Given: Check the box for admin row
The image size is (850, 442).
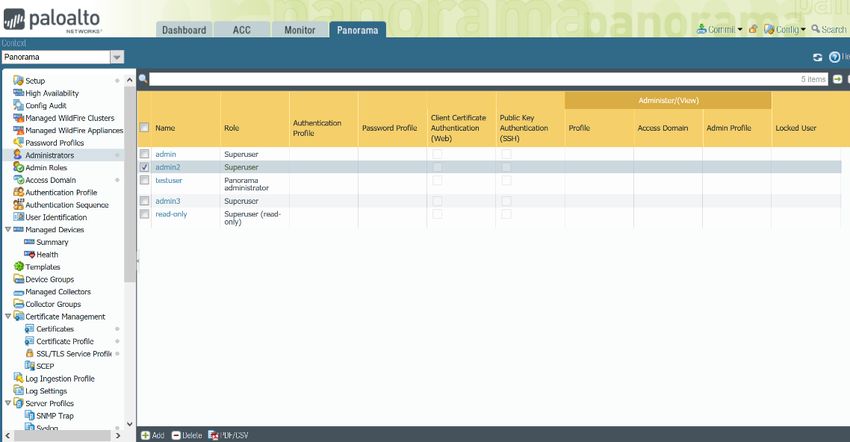Looking at the screenshot, I should [144, 153].
